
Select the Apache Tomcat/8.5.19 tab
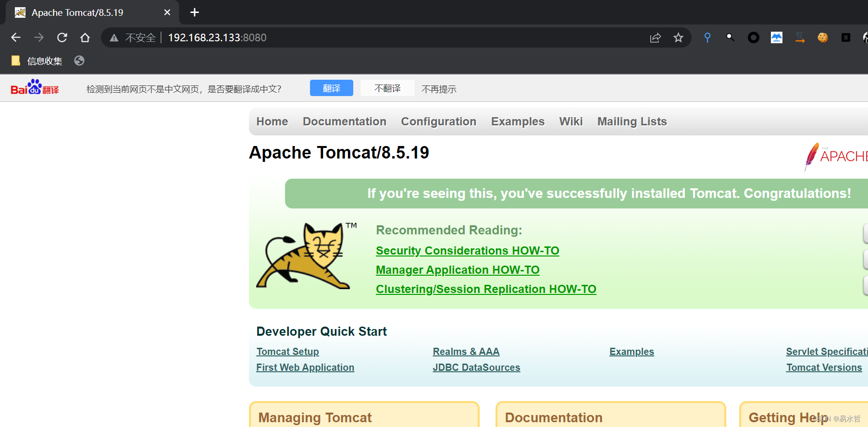pos(92,12)
